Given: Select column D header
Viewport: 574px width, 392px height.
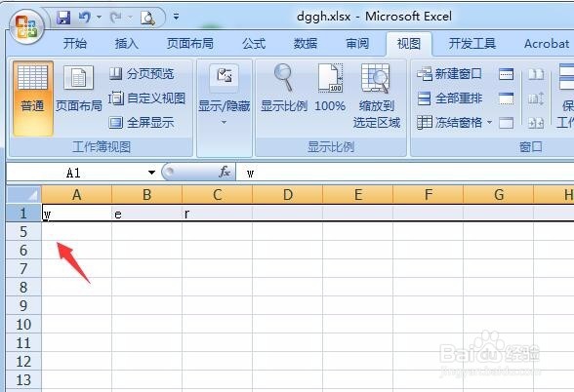Looking at the screenshot, I should click(x=287, y=195).
